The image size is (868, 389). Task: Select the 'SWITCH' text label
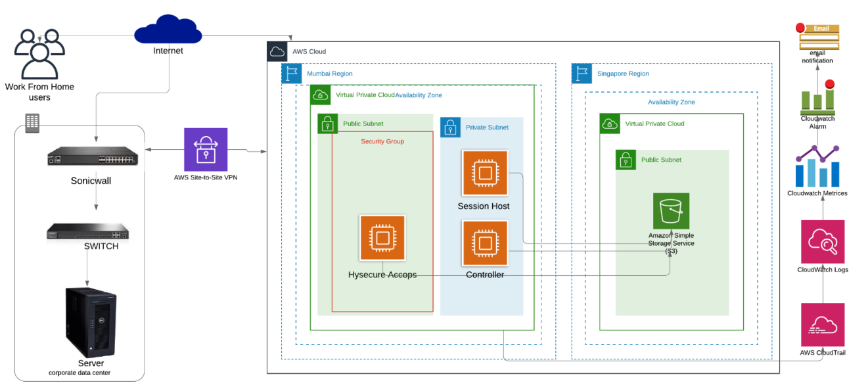(x=101, y=246)
